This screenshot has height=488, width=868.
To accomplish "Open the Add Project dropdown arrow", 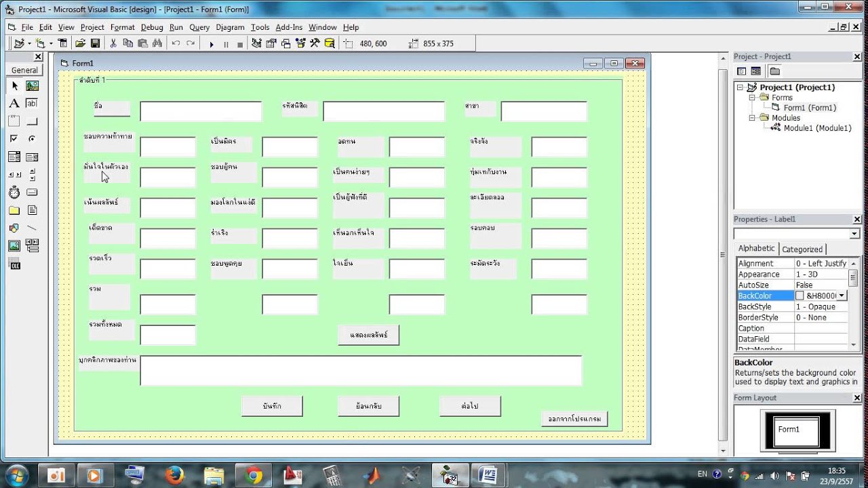I will click(29, 43).
